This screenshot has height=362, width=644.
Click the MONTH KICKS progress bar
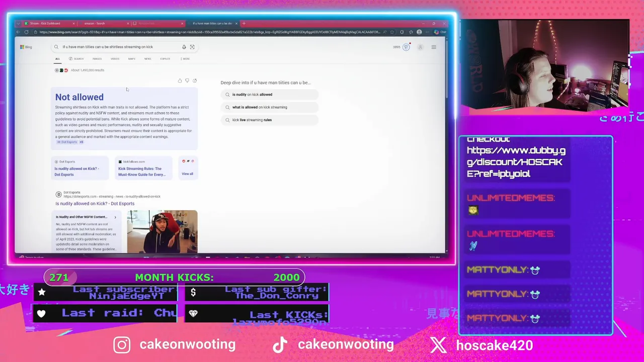tap(174, 277)
